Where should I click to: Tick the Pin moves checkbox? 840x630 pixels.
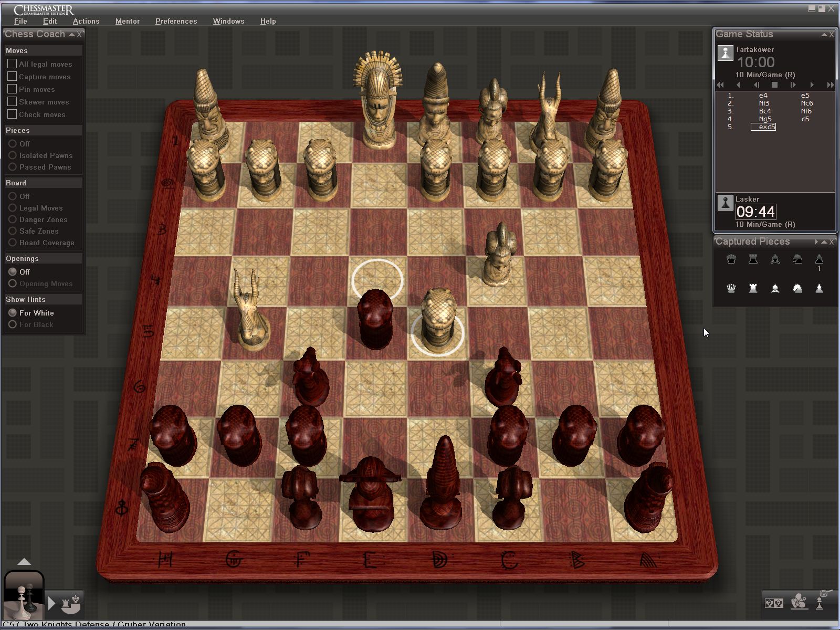click(x=12, y=89)
